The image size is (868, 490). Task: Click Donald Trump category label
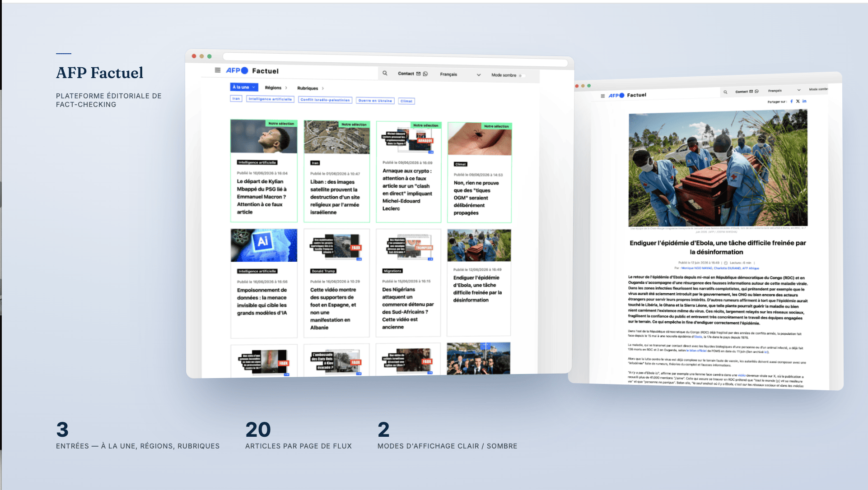pos(323,271)
